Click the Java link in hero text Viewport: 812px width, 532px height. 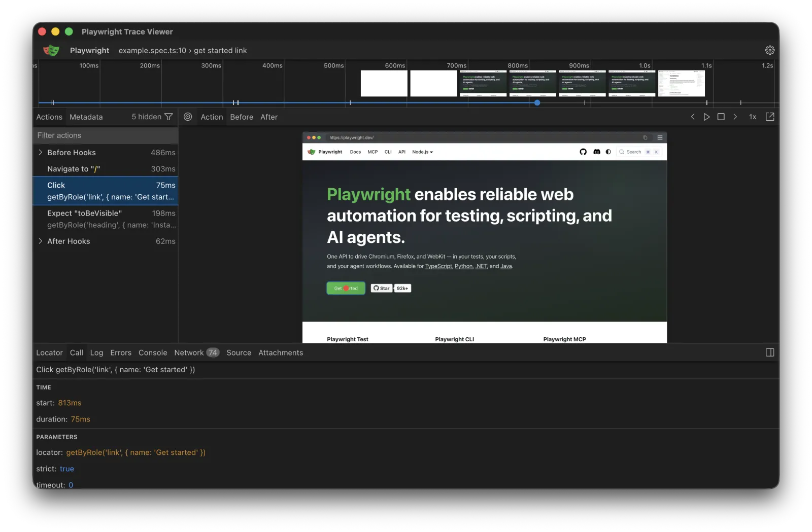pos(506,266)
